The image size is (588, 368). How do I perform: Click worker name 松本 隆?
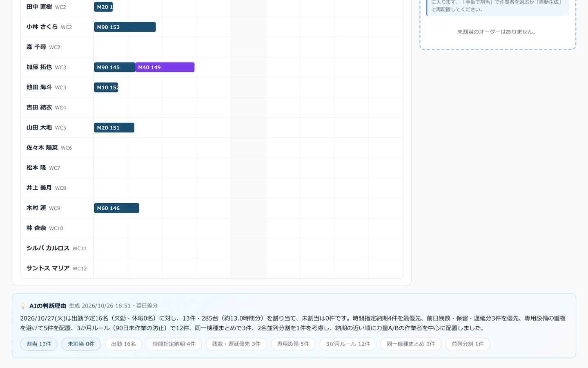tap(36, 168)
